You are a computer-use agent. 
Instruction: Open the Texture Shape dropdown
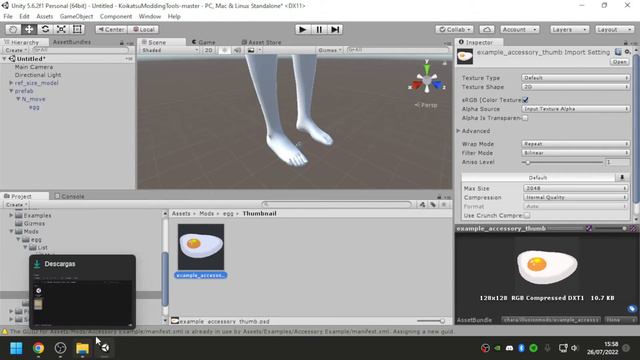click(x=576, y=87)
